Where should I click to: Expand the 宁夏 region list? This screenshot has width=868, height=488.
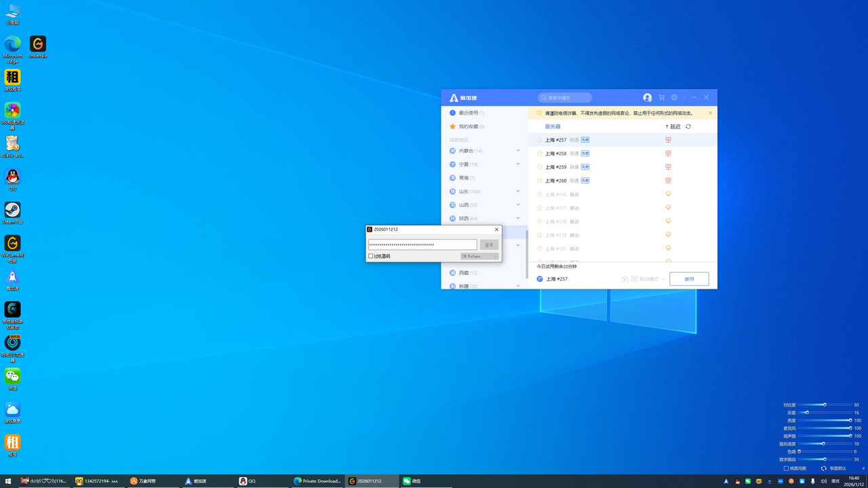coord(518,164)
